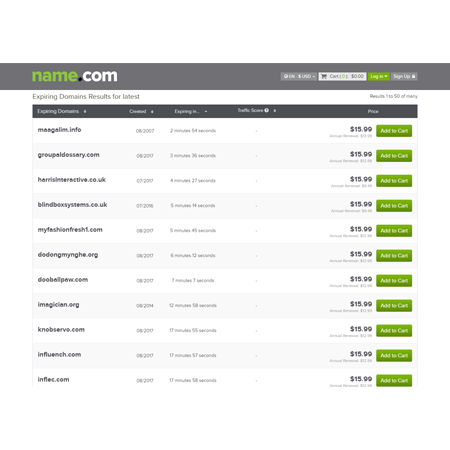This screenshot has width=450, height=450.
Task: Open the harrisinteractive.co.uk domain link
Action: coord(72,180)
